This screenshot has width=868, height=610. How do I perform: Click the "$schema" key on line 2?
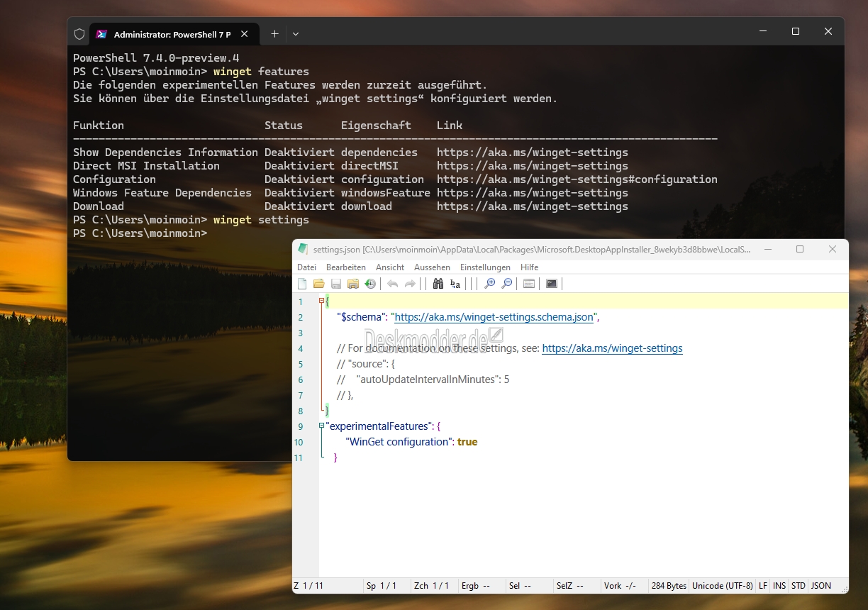coord(362,317)
